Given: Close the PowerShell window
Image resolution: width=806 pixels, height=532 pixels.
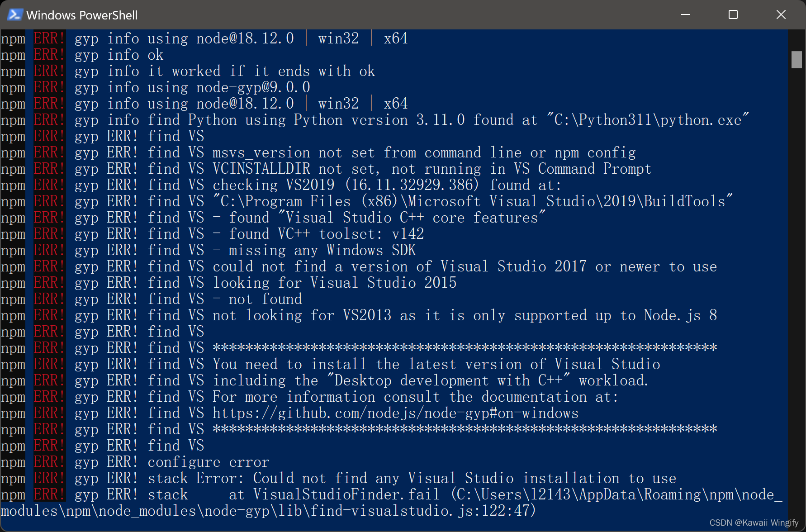Looking at the screenshot, I should click(781, 14).
